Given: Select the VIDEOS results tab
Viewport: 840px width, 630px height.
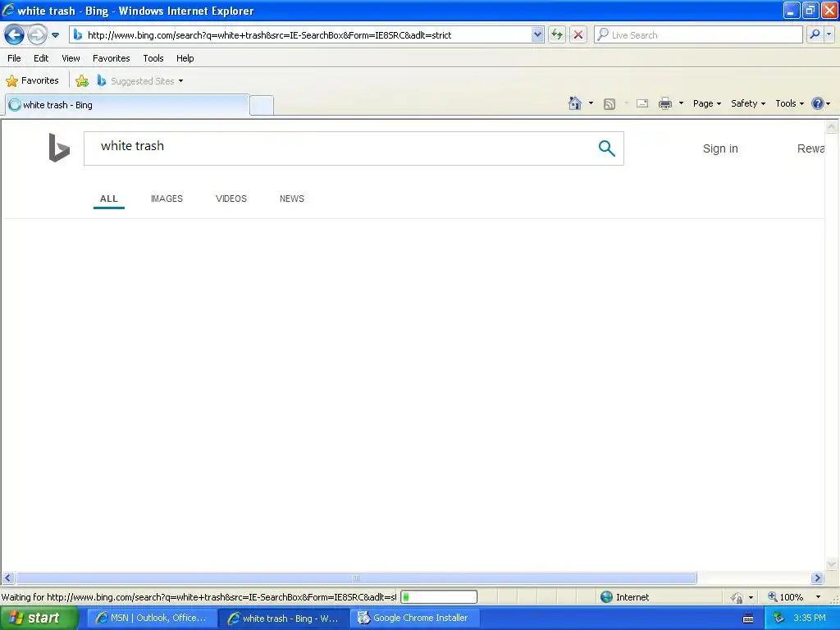Looking at the screenshot, I should (x=231, y=199).
